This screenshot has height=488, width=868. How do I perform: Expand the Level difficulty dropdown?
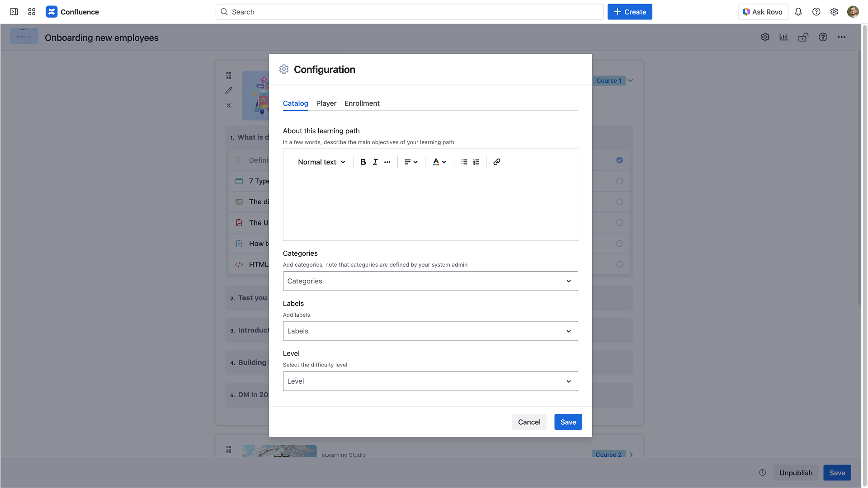(x=430, y=381)
